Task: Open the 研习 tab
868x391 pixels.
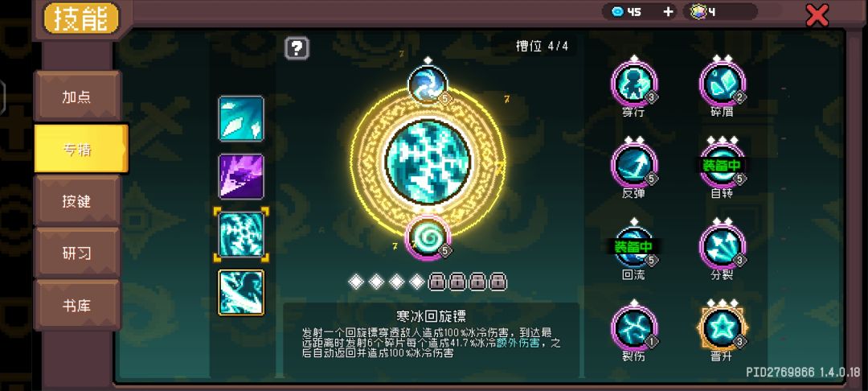Action: (x=77, y=253)
